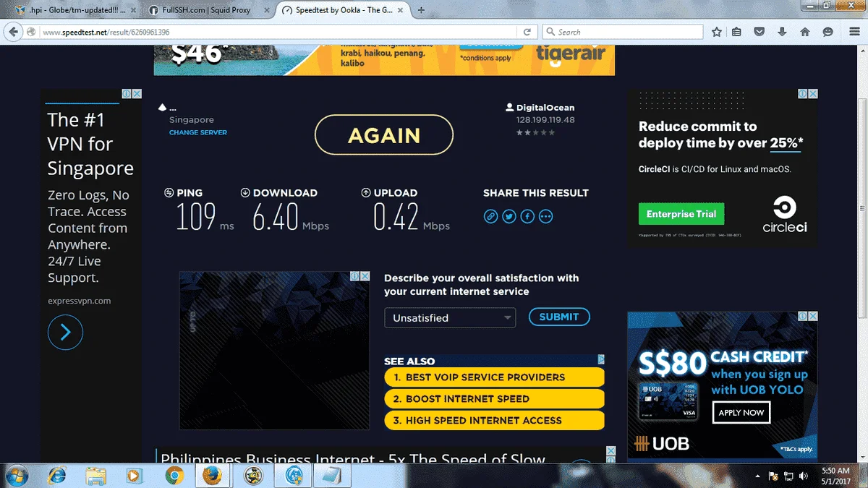Open the downloads arrow icon
The height and width of the screenshot is (488, 868).
pos(782,32)
